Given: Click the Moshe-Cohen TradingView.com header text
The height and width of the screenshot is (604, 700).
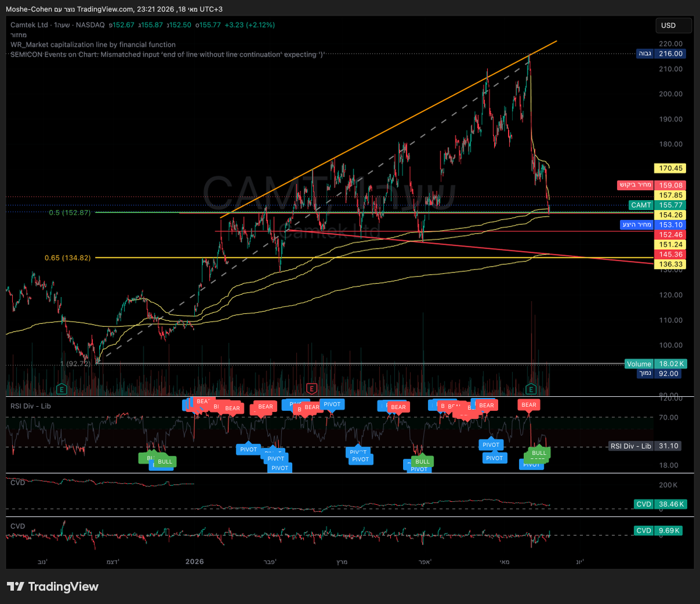Looking at the screenshot, I should pos(114,9).
